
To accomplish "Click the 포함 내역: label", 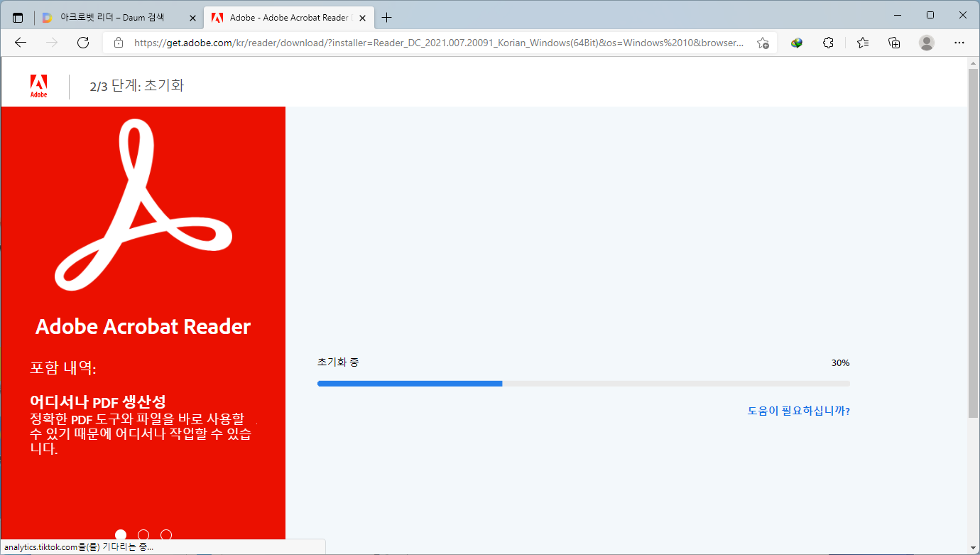I will [63, 368].
